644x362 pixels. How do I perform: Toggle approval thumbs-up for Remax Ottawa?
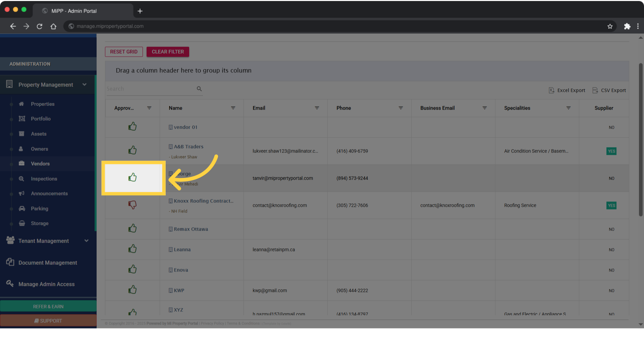132,228
